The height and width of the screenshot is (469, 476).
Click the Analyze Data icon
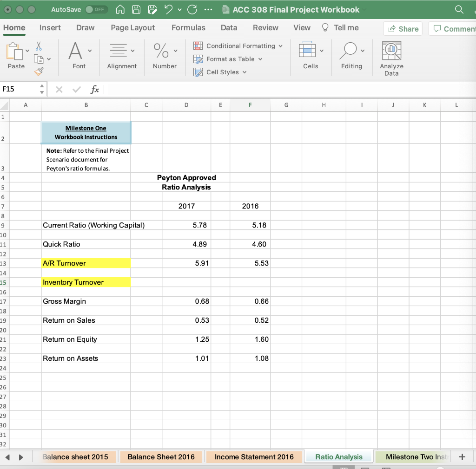click(x=391, y=59)
